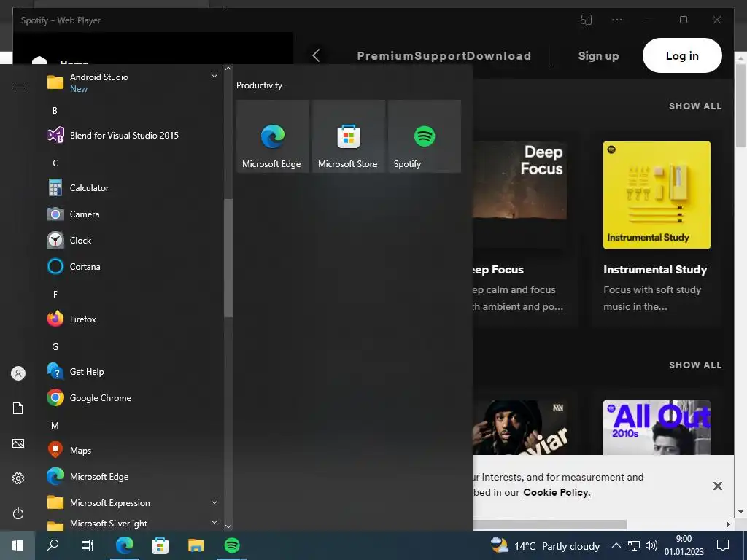
Task: Open All Out 2010s playlist cover
Action: [657, 427]
